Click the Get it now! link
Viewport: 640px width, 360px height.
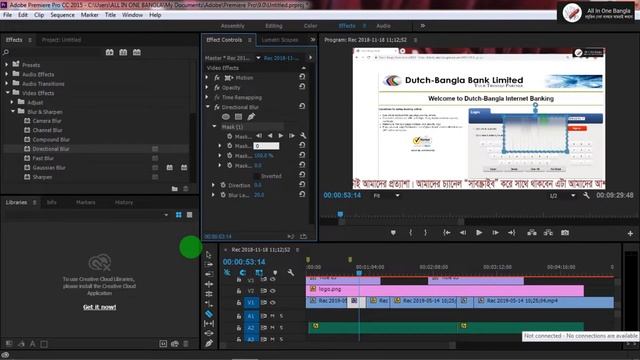(x=100, y=307)
